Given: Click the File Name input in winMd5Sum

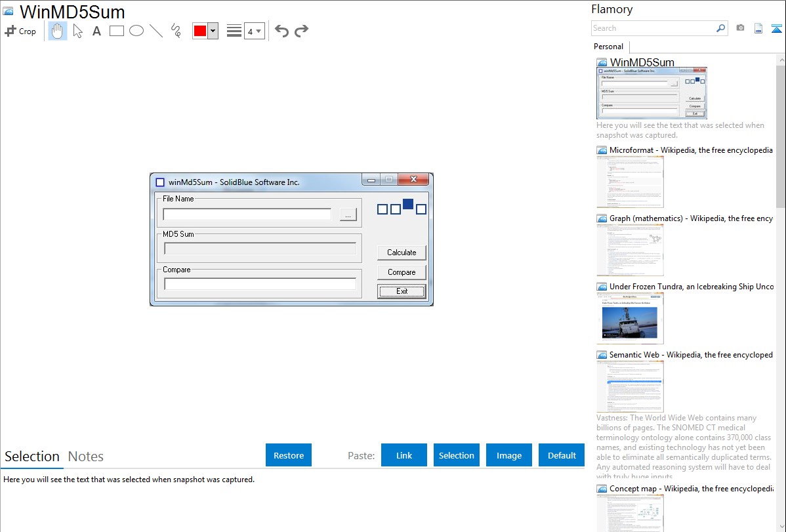Looking at the screenshot, I should pyautogui.click(x=247, y=215).
